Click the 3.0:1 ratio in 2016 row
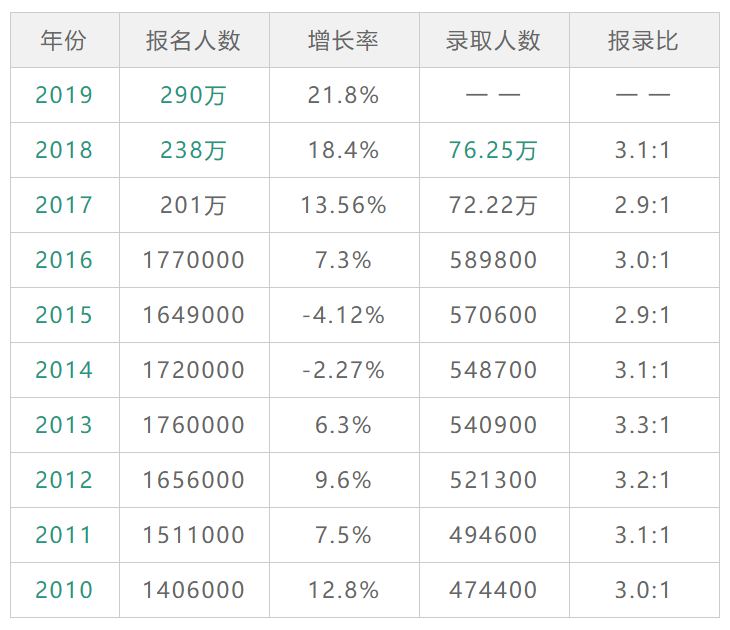Image resolution: width=730 pixels, height=630 pixels. 643,260
